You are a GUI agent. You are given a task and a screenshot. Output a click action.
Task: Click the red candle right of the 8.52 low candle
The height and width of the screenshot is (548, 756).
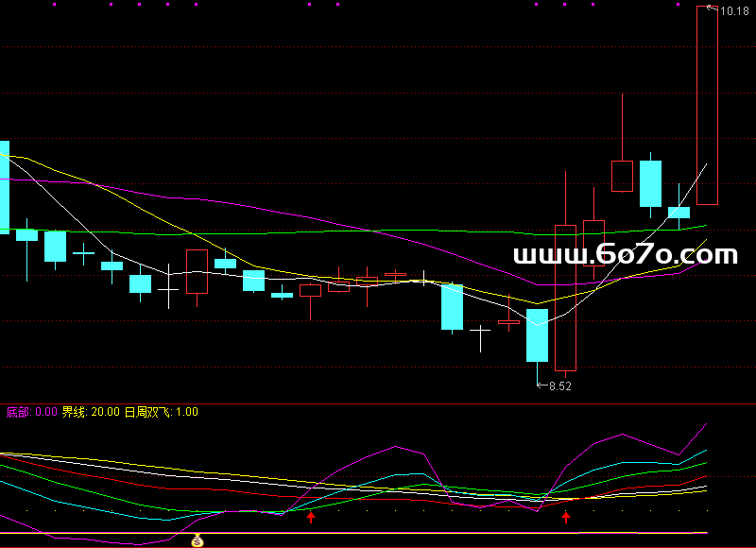point(565,297)
